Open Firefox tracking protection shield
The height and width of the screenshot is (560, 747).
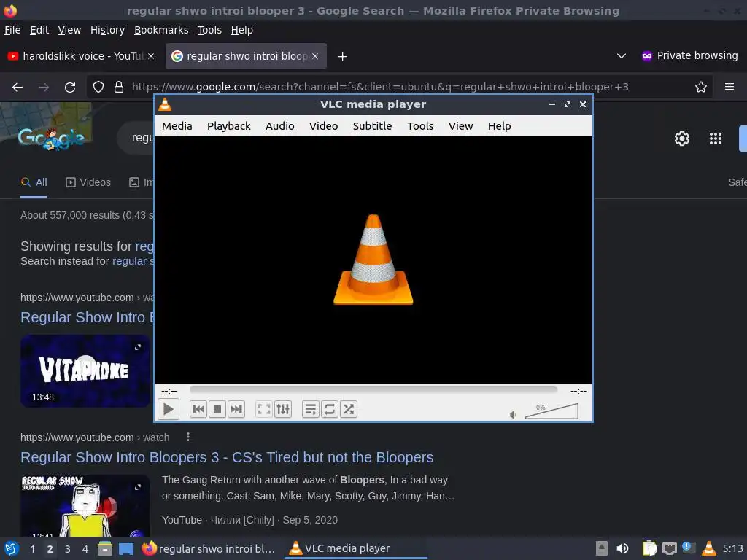(98, 87)
